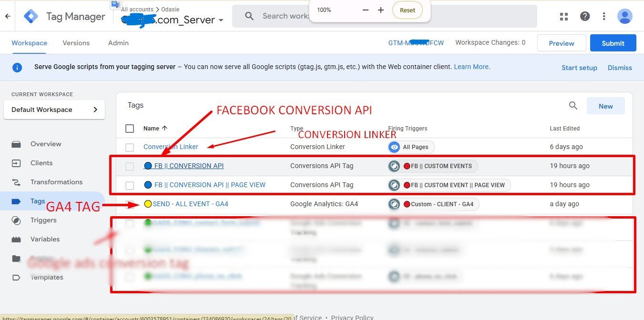This screenshot has height=320, width=644.
Task: Click the Variables sidebar icon
Action: (16, 239)
